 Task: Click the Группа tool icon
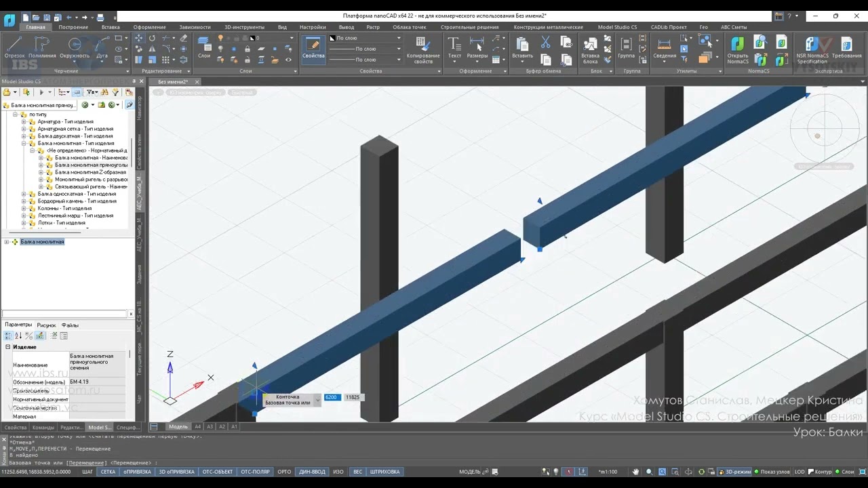point(627,47)
